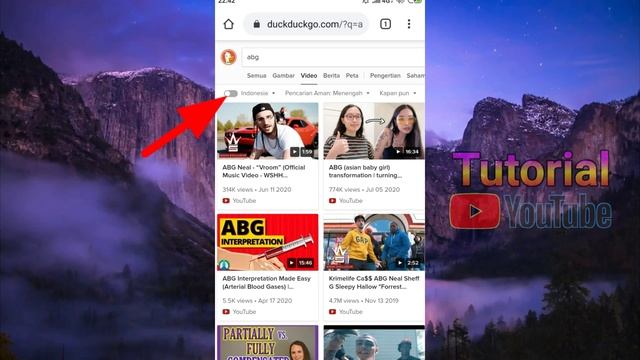Open the Kapan pun time dropdown
Viewport: 640px width, 360px height.
point(398,93)
